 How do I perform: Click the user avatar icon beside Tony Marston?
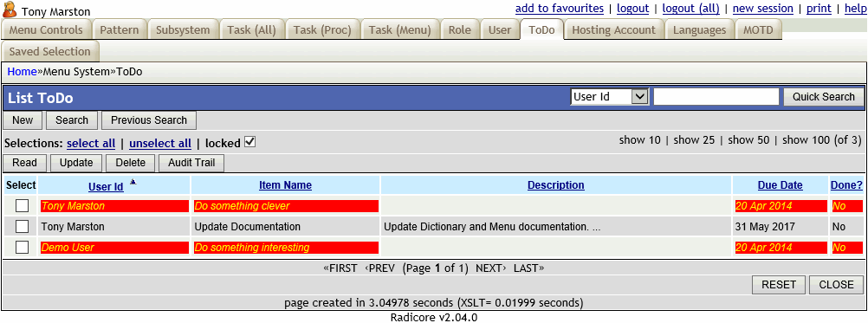pos(10,10)
